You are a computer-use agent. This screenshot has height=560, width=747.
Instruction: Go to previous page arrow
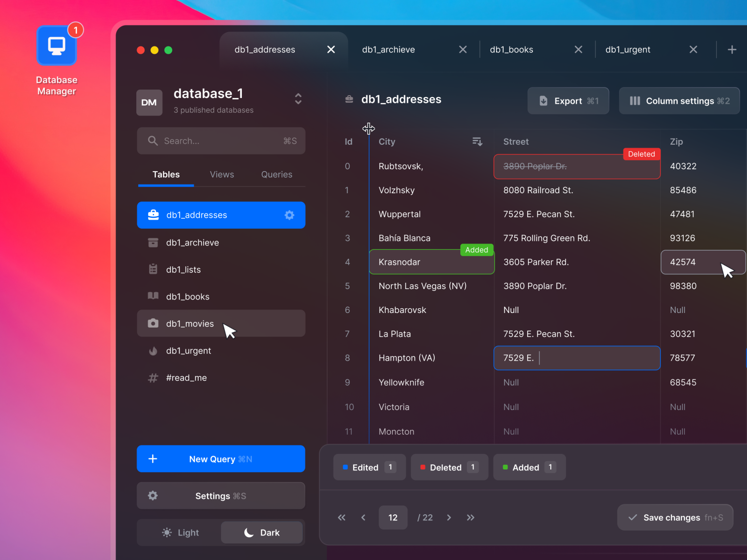pos(363,518)
